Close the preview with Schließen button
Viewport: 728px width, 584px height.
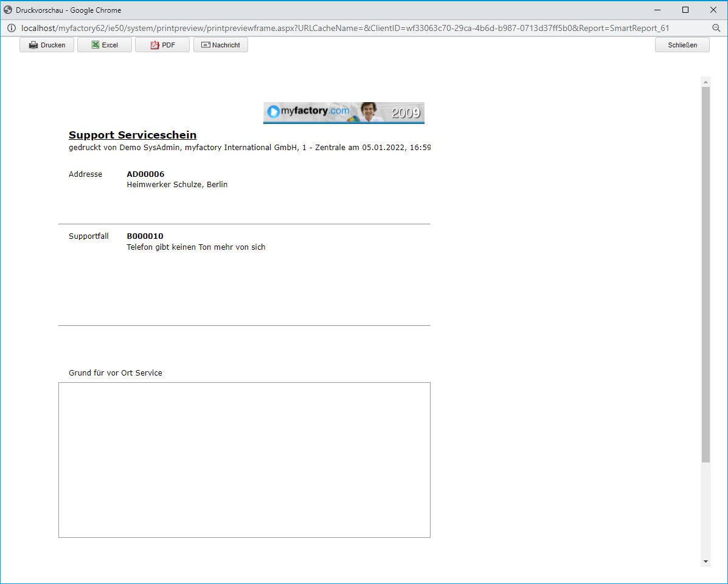point(682,45)
